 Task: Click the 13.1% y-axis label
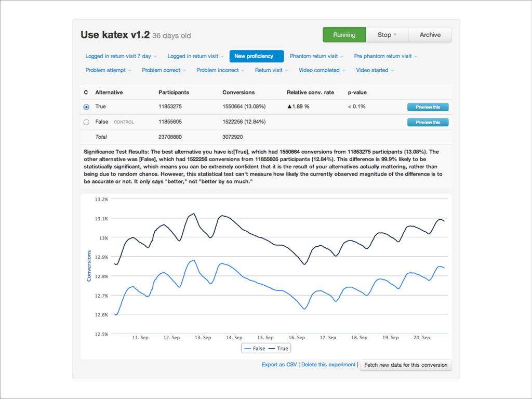[101, 219]
